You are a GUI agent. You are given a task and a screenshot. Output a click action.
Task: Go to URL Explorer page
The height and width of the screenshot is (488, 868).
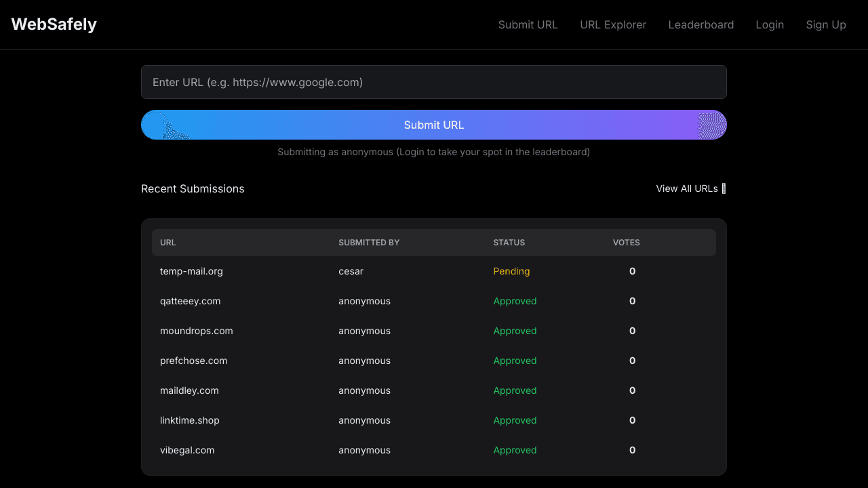[613, 24]
